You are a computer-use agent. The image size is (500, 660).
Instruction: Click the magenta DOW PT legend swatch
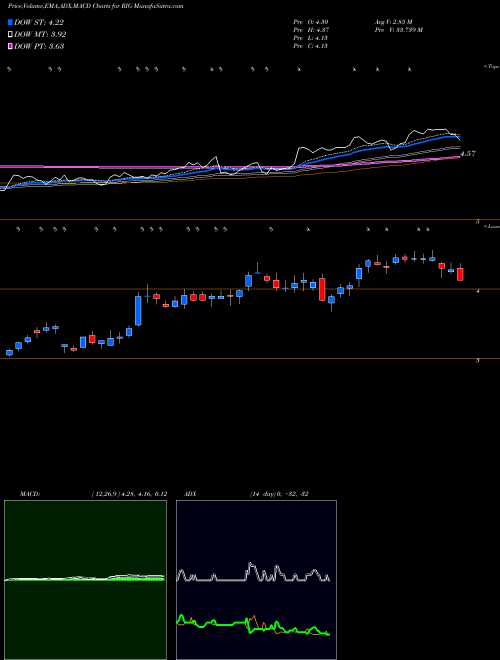[x=11, y=46]
